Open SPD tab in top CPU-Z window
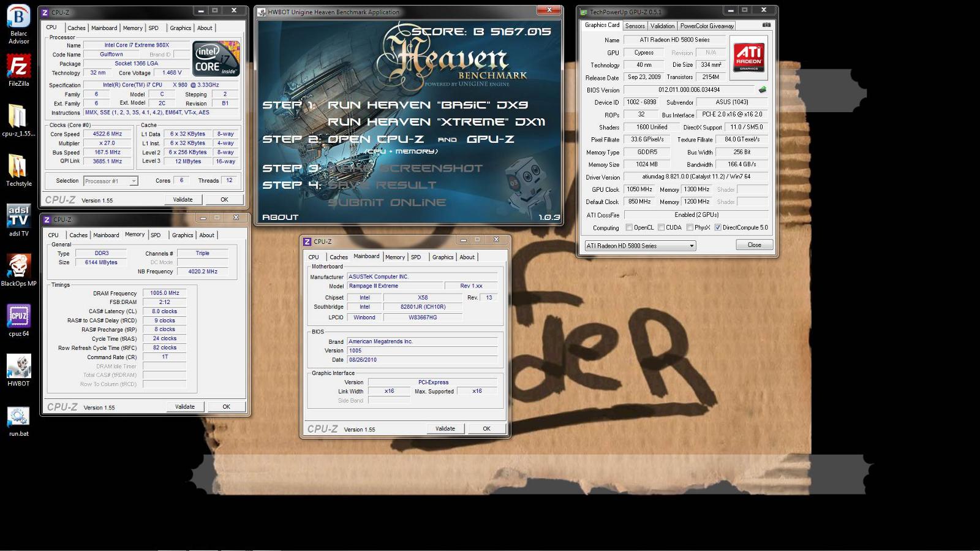Image resolution: width=980 pixels, height=551 pixels. (154, 28)
